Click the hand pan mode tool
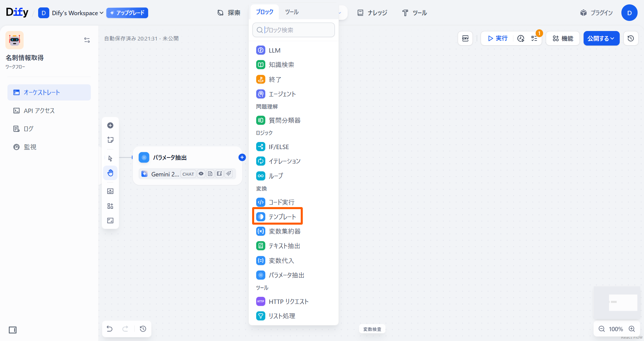The image size is (644, 341). 110,173
